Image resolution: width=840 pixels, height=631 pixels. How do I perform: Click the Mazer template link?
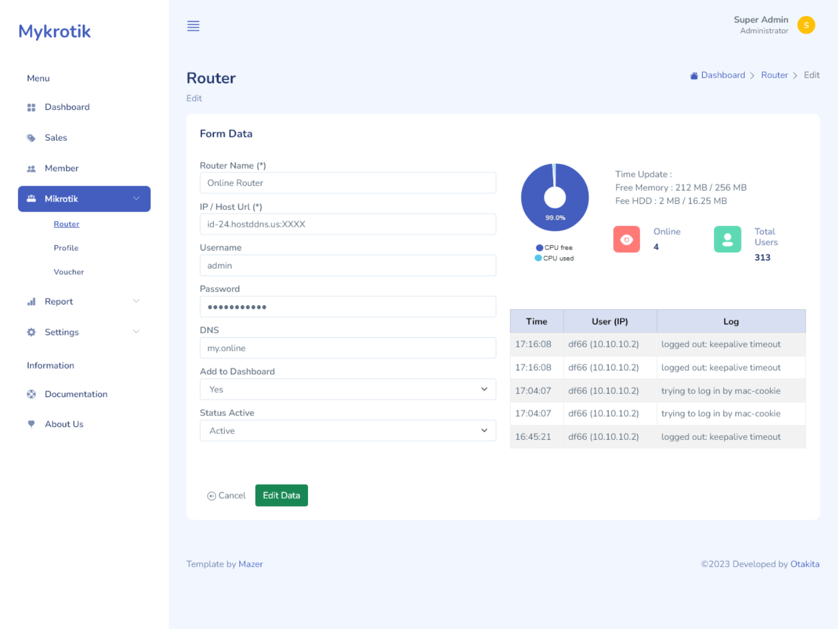[x=251, y=564]
